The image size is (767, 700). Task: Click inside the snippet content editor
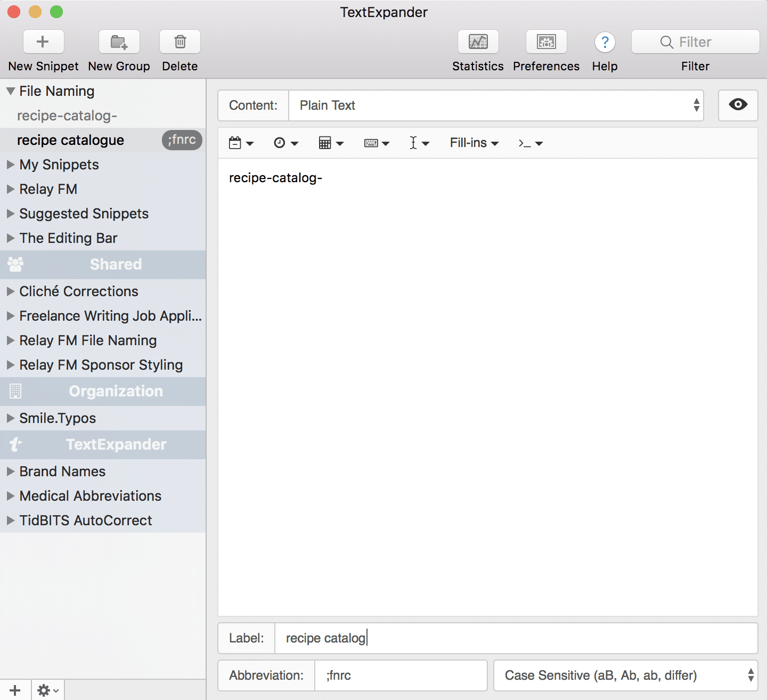[x=487, y=387]
